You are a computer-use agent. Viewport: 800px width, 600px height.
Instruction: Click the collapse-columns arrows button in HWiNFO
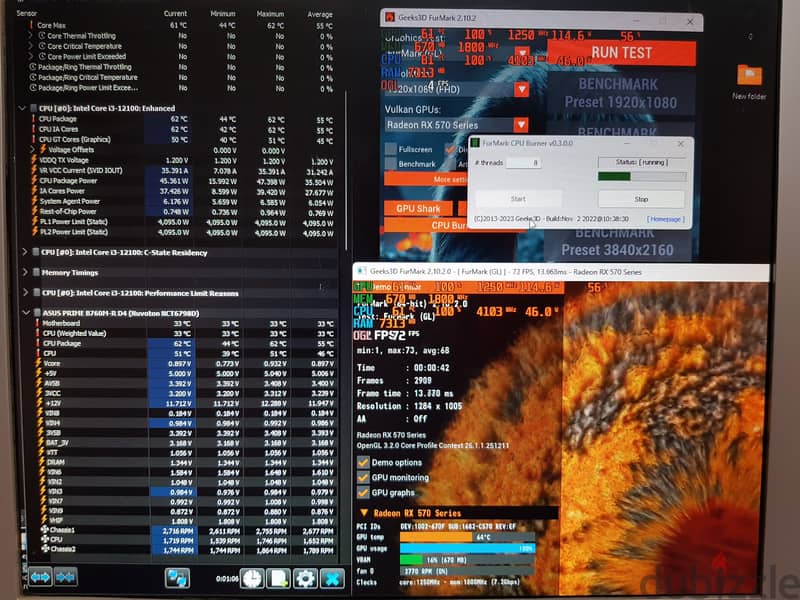(x=65, y=578)
